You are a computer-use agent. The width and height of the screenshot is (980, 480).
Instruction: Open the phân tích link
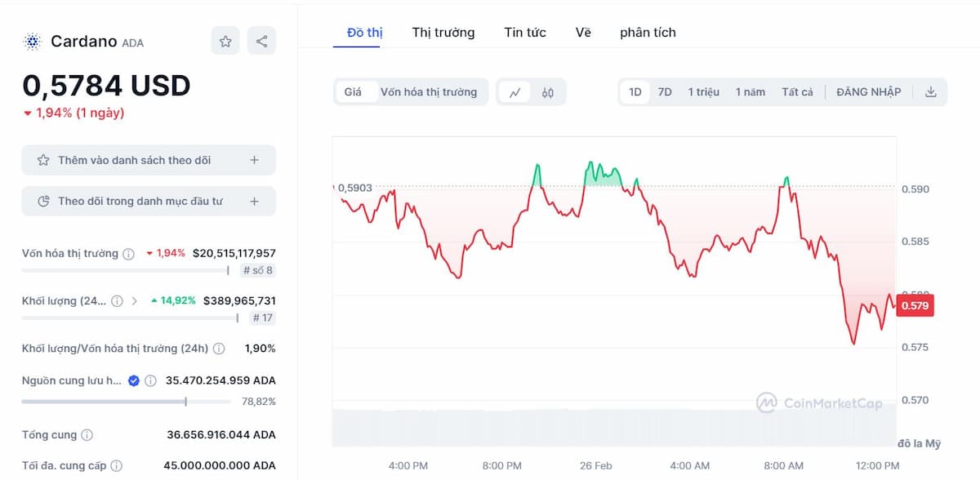[x=648, y=33]
